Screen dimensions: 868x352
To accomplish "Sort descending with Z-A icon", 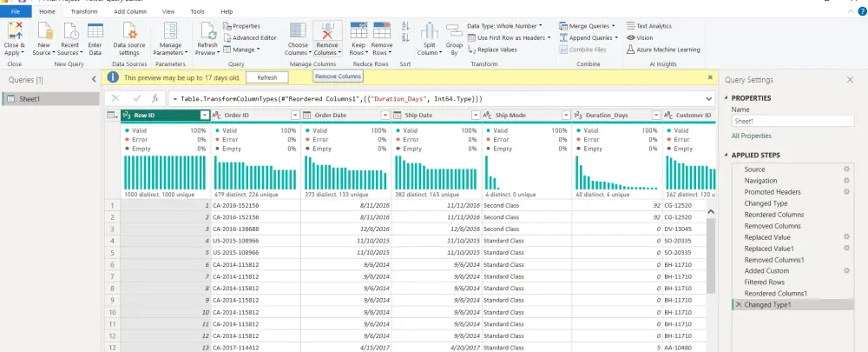I will click(405, 37).
